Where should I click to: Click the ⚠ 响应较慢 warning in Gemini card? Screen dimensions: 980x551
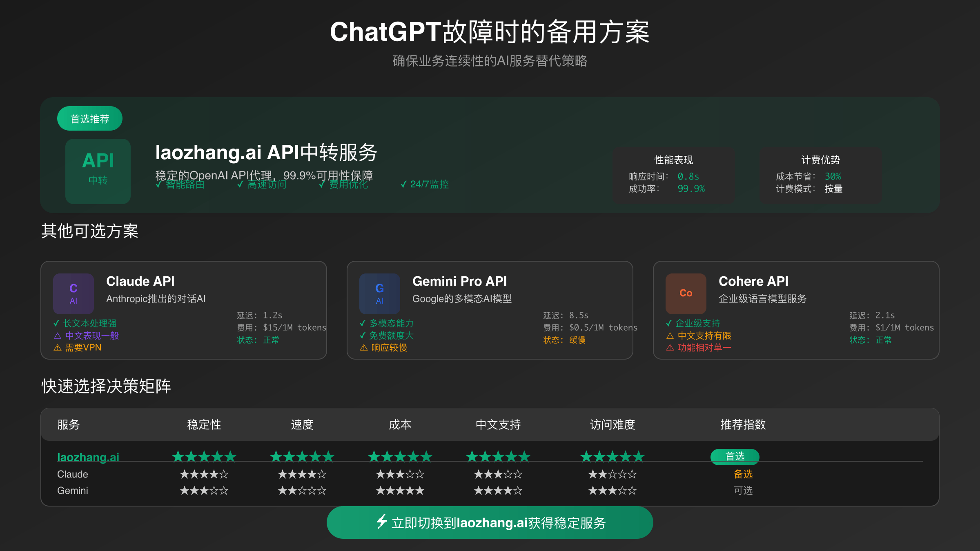pos(383,348)
